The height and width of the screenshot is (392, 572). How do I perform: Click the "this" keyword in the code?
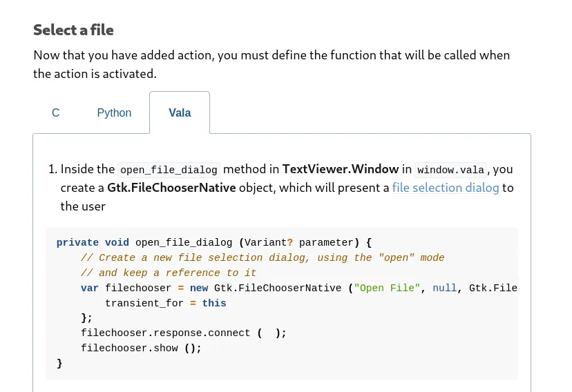point(214,303)
